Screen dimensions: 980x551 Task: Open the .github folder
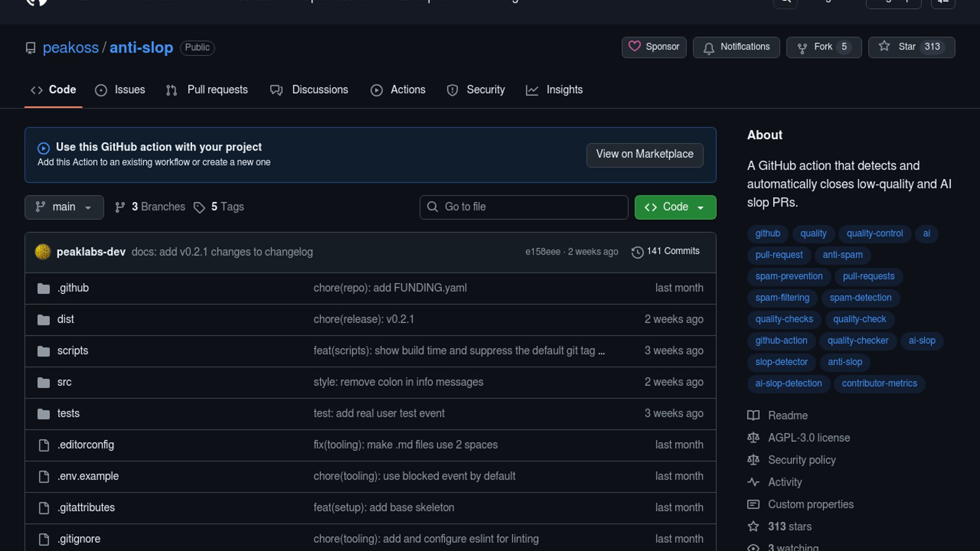pos(73,288)
